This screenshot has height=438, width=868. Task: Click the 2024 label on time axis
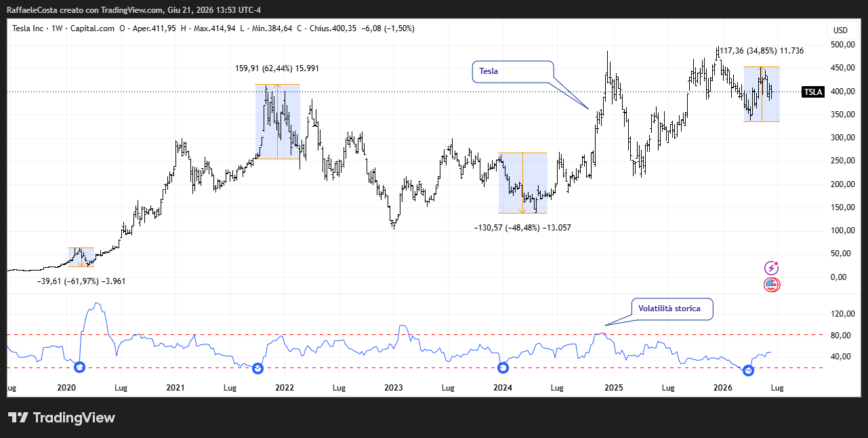[x=502, y=389]
